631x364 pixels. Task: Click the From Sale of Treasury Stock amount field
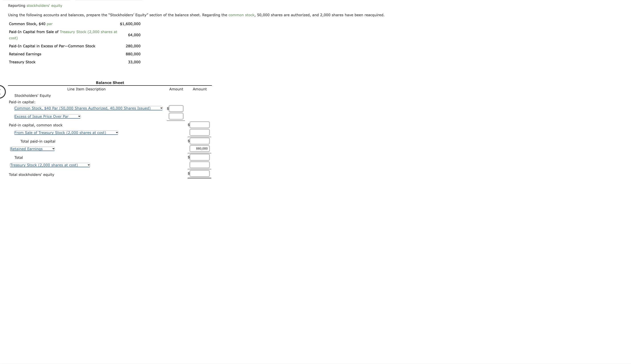(199, 133)
